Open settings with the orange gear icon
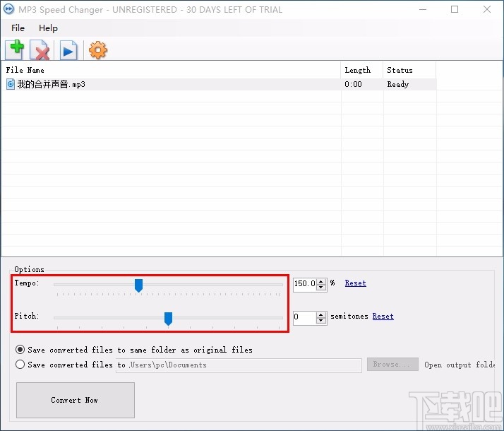 tap(97, 50)
